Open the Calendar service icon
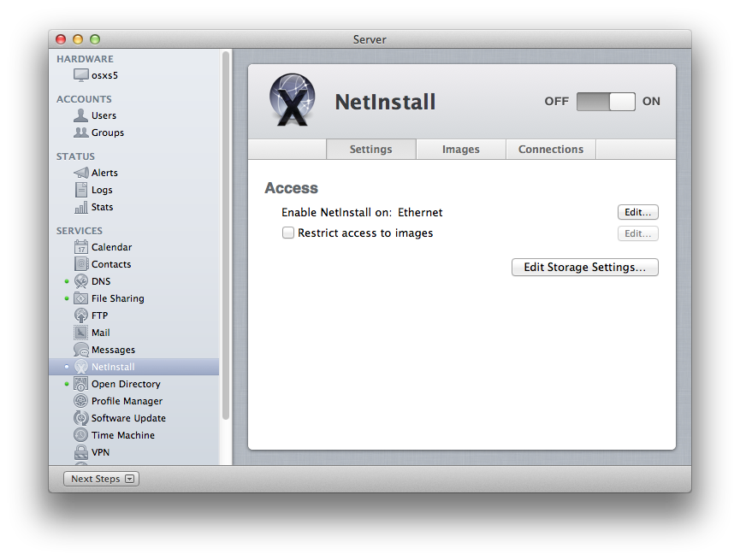 pos(80,247)
